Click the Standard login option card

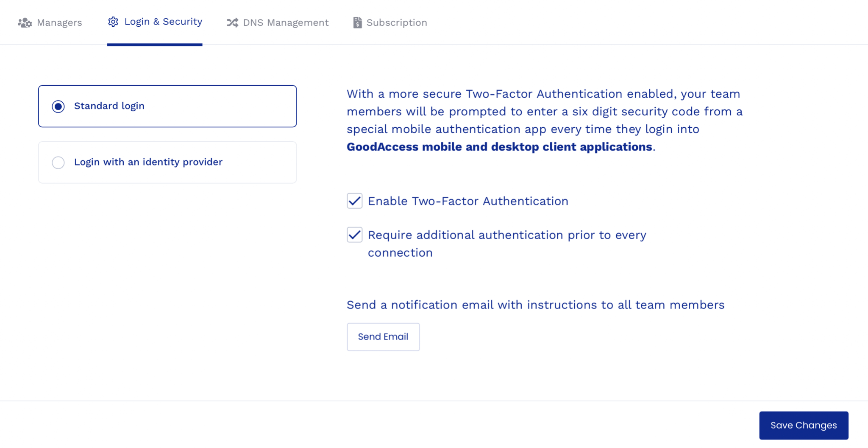[167, 106]
